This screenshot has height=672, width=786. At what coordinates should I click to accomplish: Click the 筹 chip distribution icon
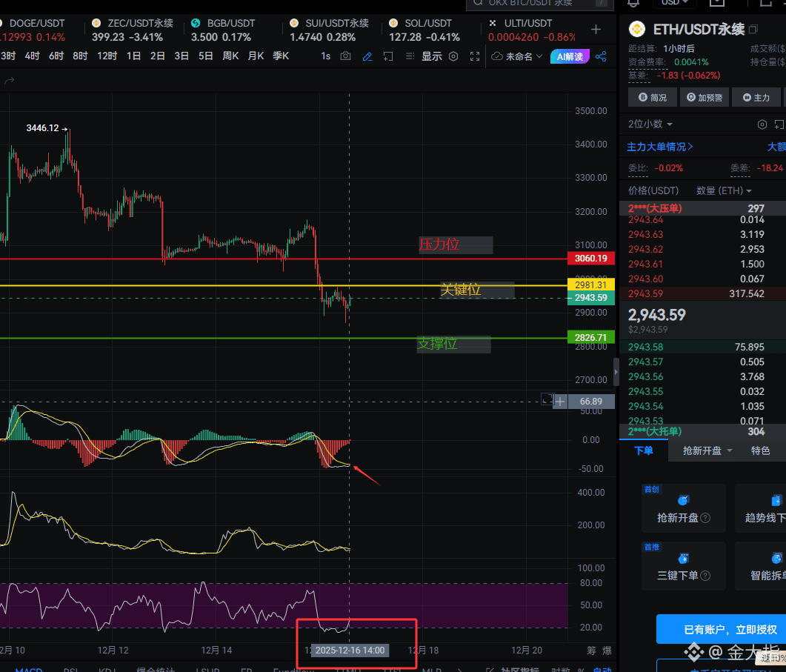coord(591,651)
